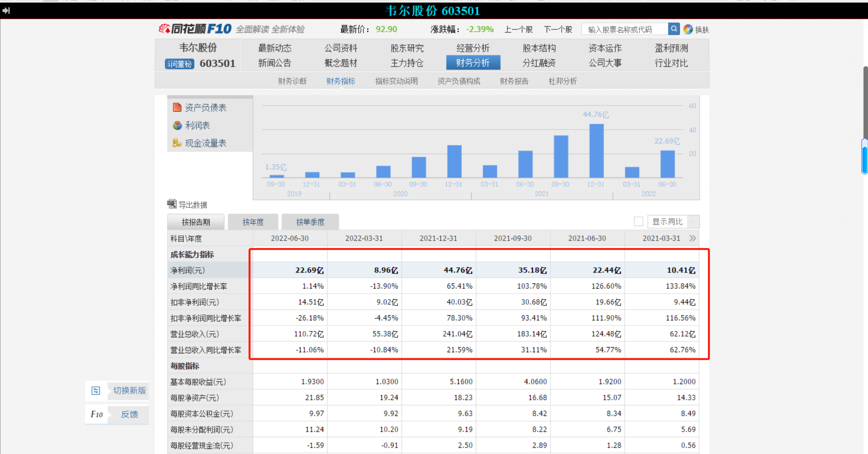Click the 现金流量表 coins icon

tap(177, 143)
